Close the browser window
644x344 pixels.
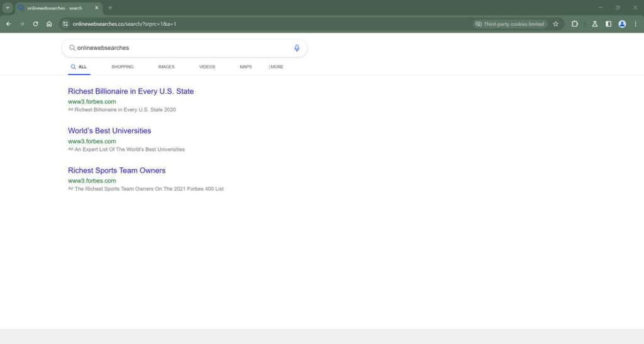pyautogui.click(x=635, y=8)
